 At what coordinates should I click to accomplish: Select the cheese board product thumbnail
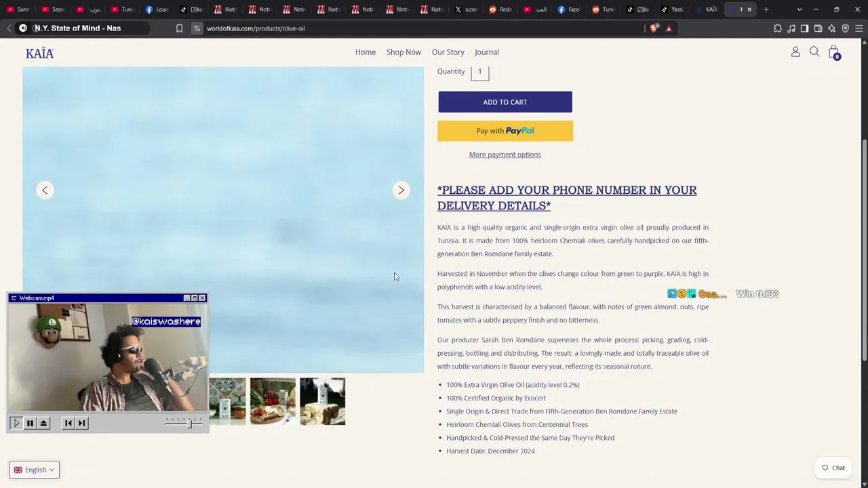(273, 401)
